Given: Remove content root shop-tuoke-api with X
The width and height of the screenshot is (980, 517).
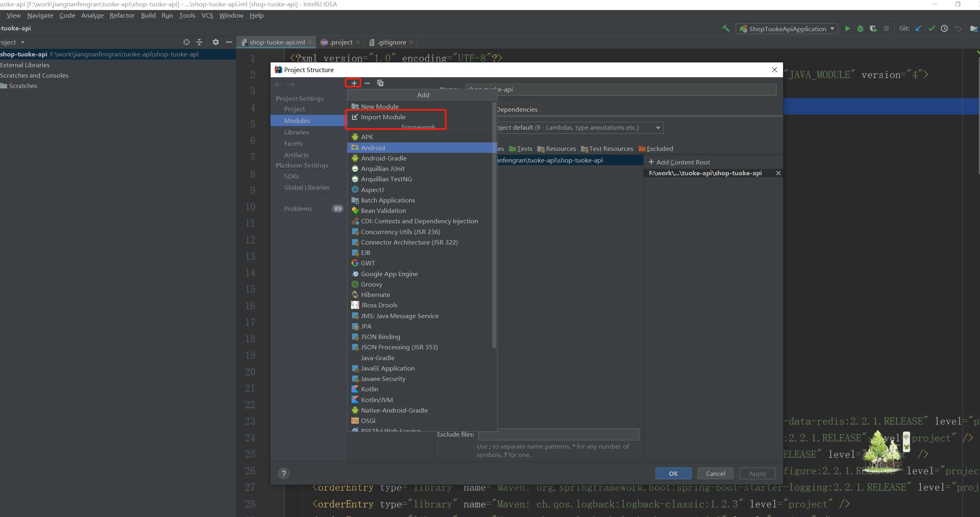Looking at the screenshot, I should point(778,173).
